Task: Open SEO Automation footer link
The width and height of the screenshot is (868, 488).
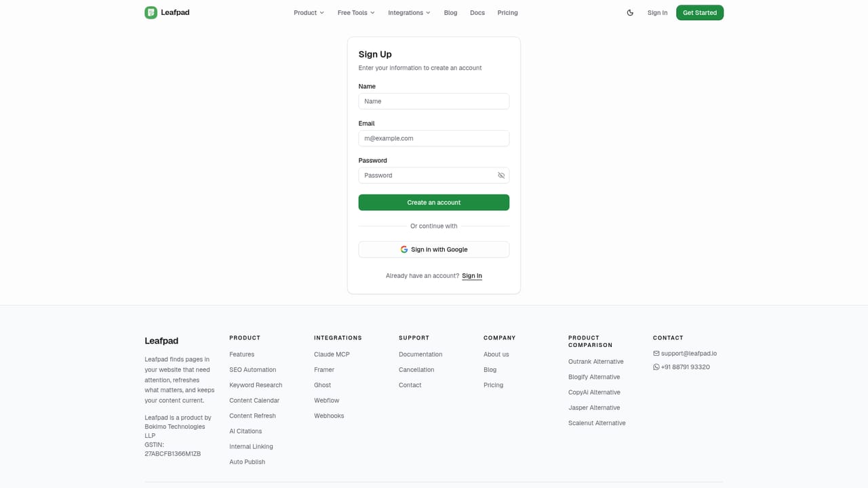Action: pos(252,370)
